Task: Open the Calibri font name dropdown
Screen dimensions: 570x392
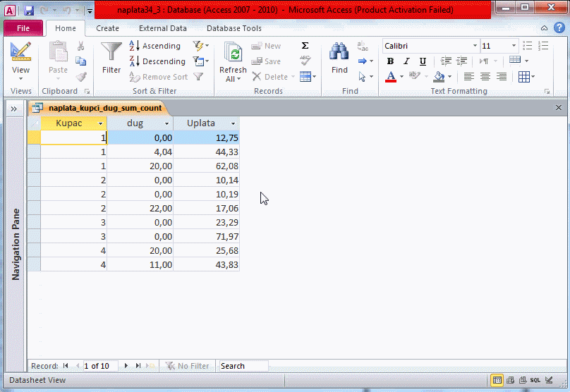Action: [x=474, y=46]
